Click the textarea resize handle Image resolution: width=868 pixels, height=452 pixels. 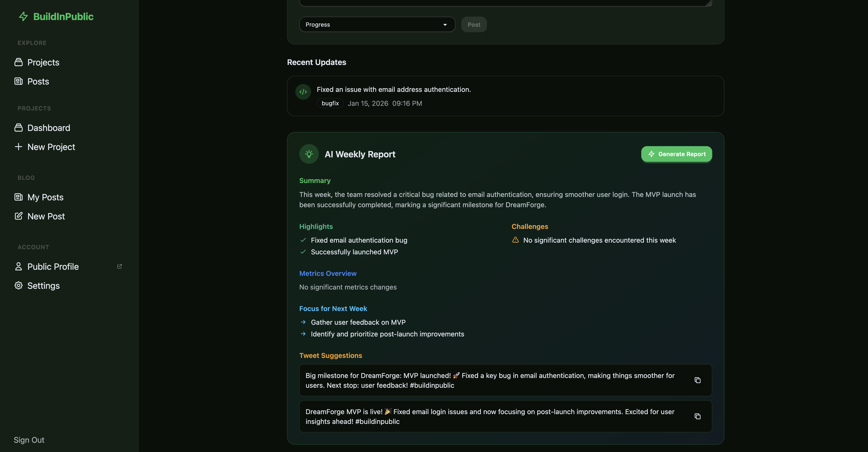[708, 3]
